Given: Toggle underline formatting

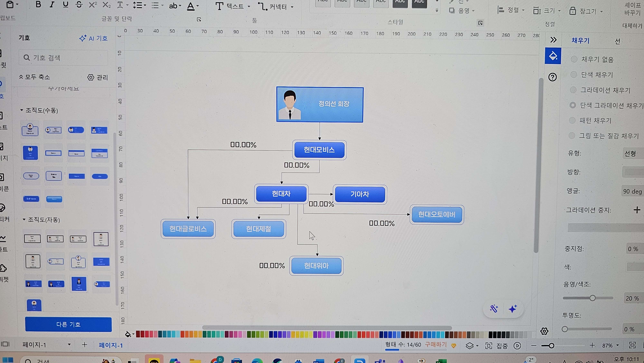Looking at the screenshot, I should coord(66,5).
